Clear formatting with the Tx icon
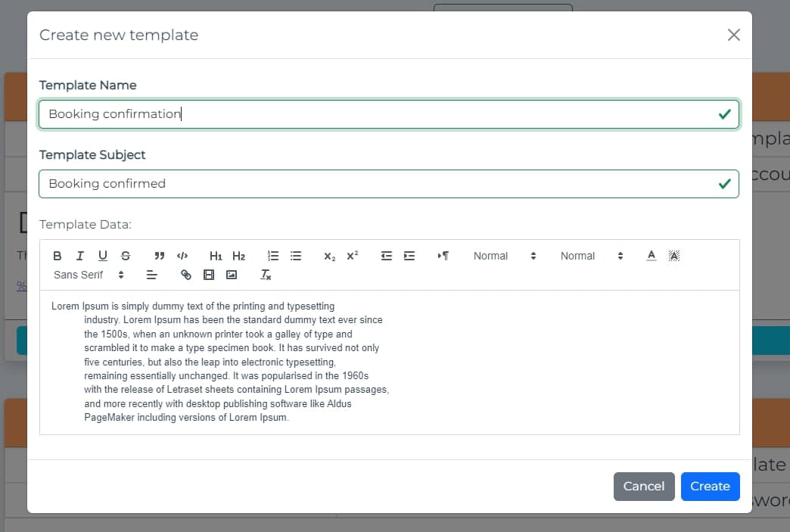Viewport: 790px width, 532px height. point(265,275)
